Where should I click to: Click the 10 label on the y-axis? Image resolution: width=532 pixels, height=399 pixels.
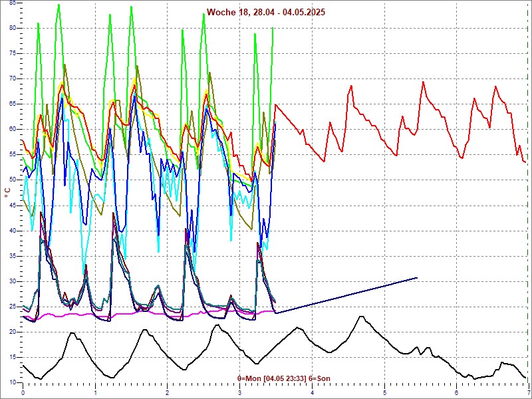click(x=13, y=382)
